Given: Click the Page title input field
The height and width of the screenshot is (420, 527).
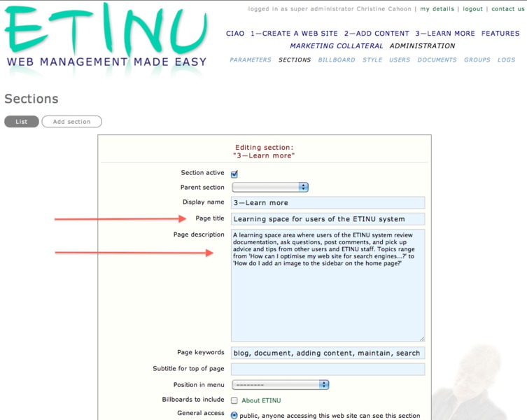Looking at the screenshot, I should (x=328, y=219).
